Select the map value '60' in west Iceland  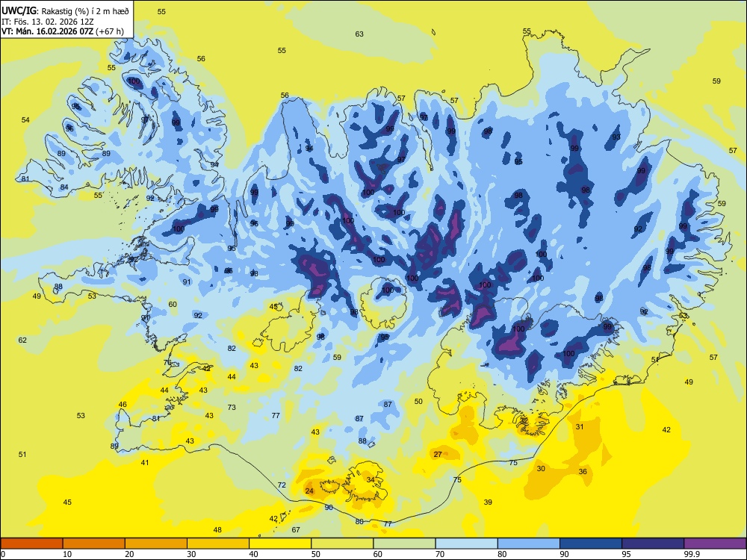tap(173, 305)
